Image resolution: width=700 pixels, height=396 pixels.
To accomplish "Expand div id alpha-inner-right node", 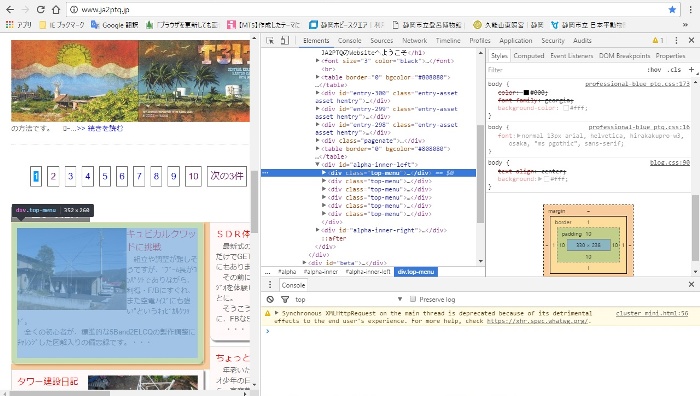I will (317, 230).
